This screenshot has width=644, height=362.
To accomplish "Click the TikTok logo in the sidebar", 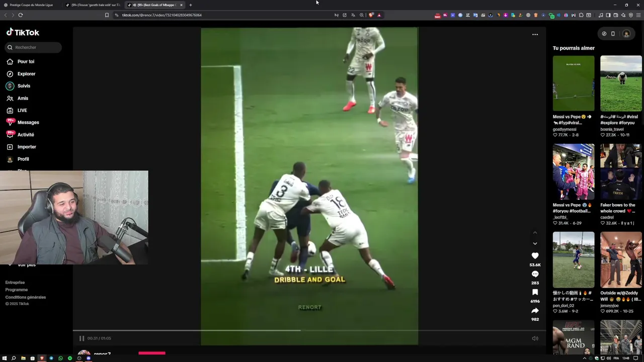I will (23, 32).
